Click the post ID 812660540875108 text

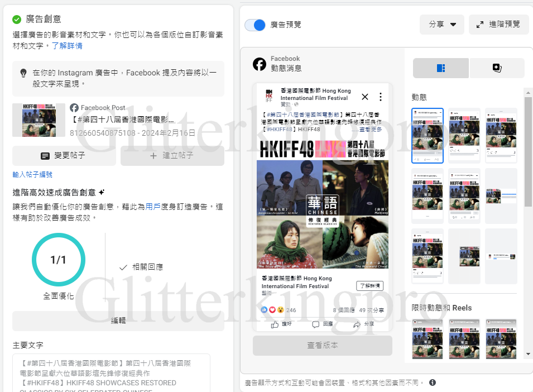pyautogui.click(x=103, y=133)
